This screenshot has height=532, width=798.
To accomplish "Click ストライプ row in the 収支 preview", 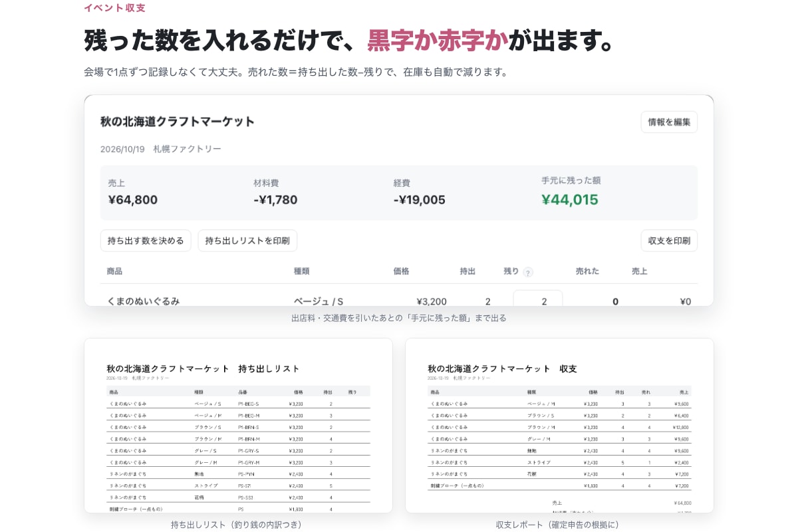I will pyautogui.click(x=559, y=462).
